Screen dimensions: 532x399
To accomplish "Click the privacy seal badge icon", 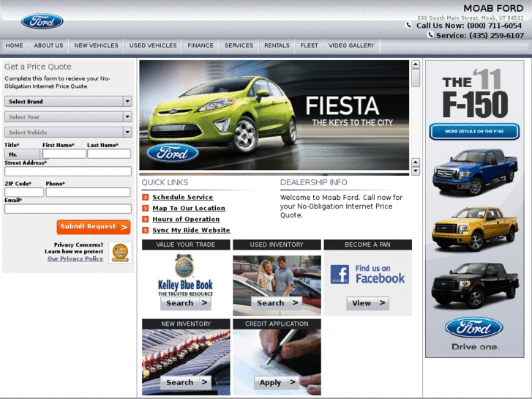I will [121, 253].
